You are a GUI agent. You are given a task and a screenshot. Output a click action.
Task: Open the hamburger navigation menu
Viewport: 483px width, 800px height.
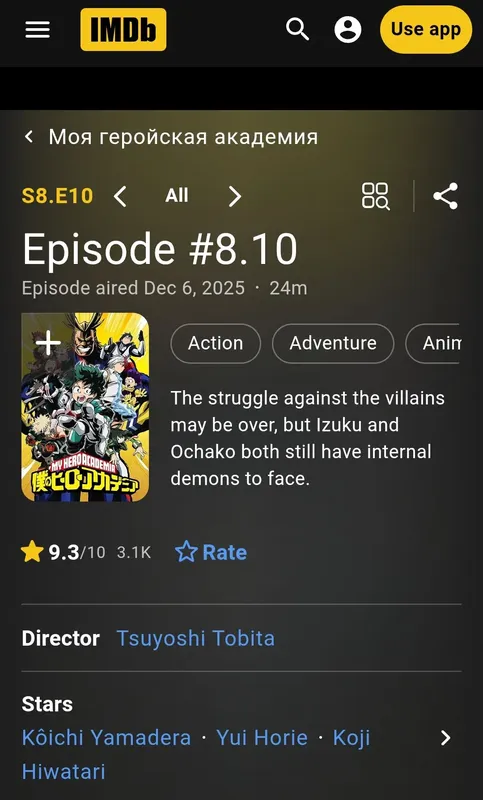(x=38, y=30)
